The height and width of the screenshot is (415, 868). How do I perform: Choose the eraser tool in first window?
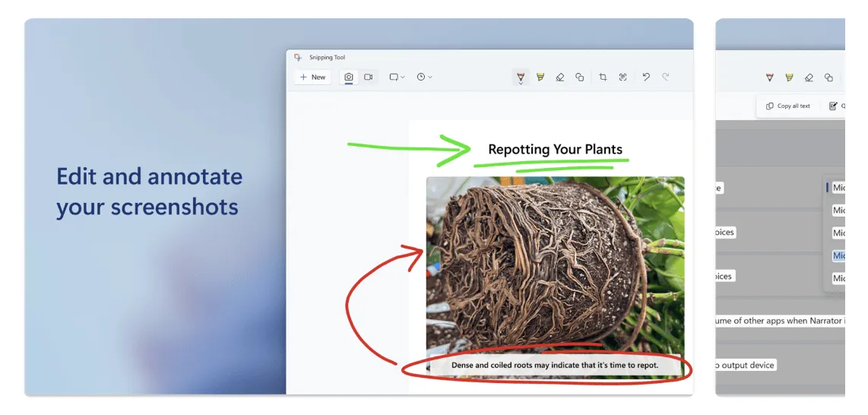[x=559, y=78]
